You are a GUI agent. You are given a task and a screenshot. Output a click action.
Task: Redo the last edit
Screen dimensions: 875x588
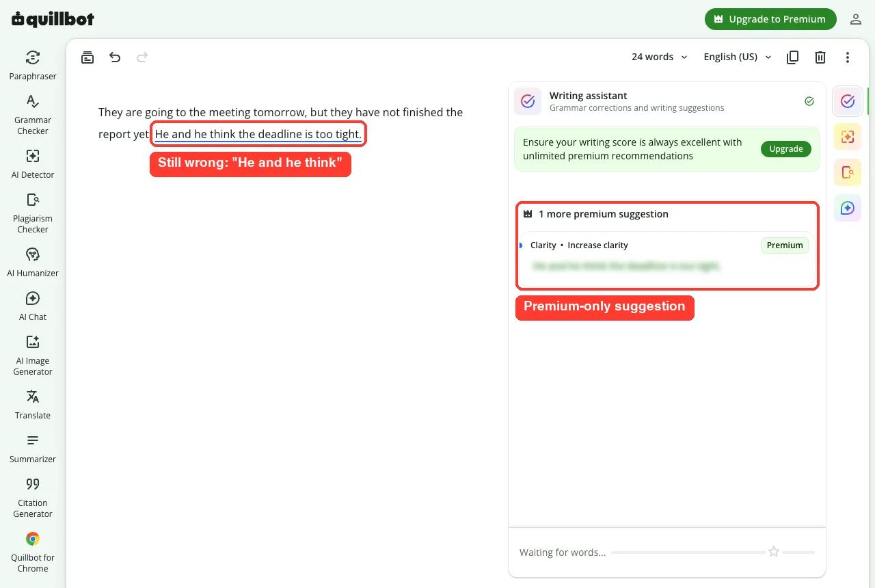pyautogui.click(x=142, y=57)
